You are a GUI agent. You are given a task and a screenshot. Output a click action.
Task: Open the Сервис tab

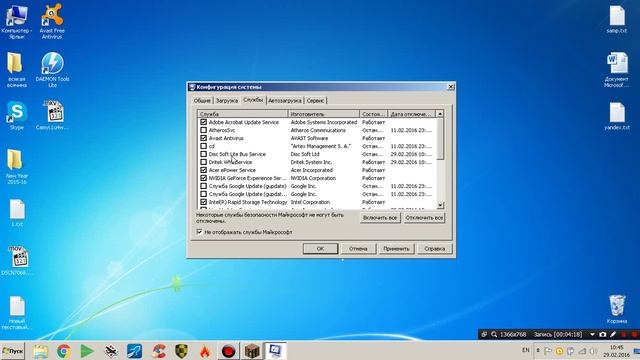click(315, 100)
